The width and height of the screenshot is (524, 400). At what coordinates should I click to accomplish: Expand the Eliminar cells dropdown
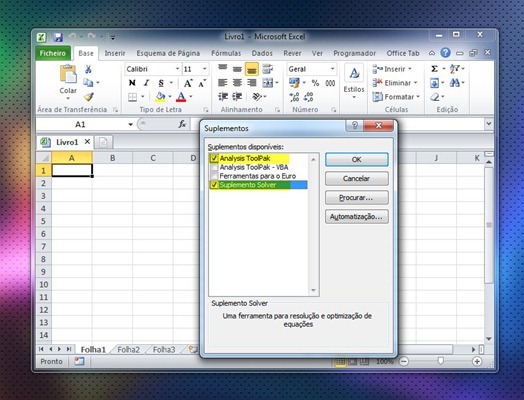[x=415, y=83]
